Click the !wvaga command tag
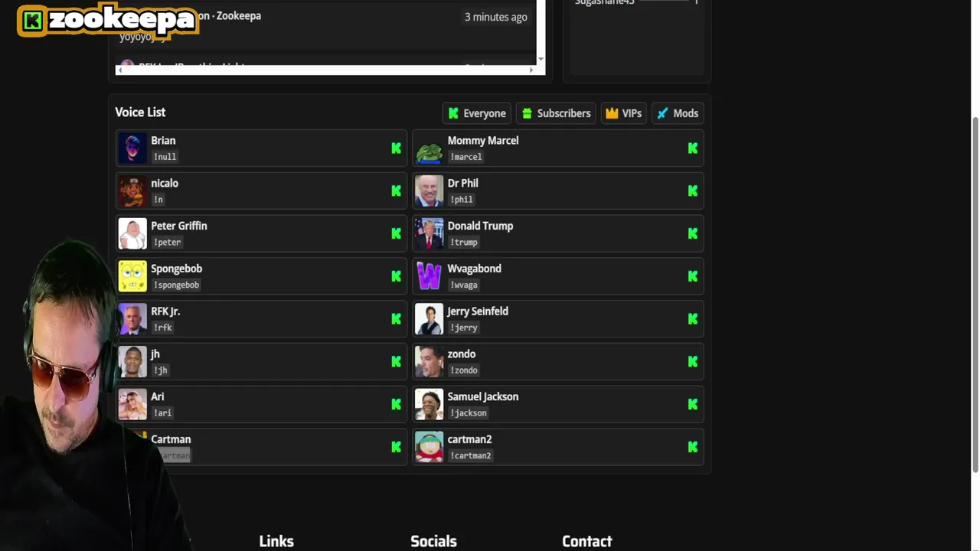Viewport: 980px width, 551px height. coord(463,285)
